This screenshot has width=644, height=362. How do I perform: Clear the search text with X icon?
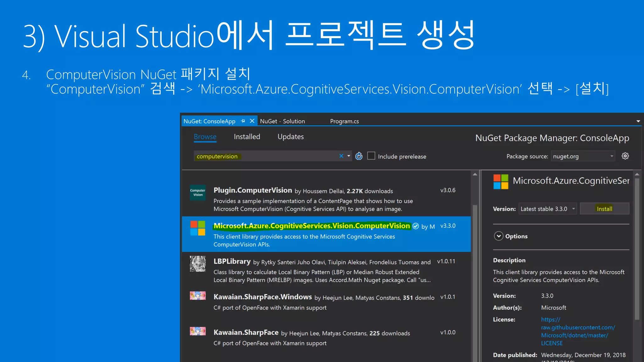pos(341,156)
